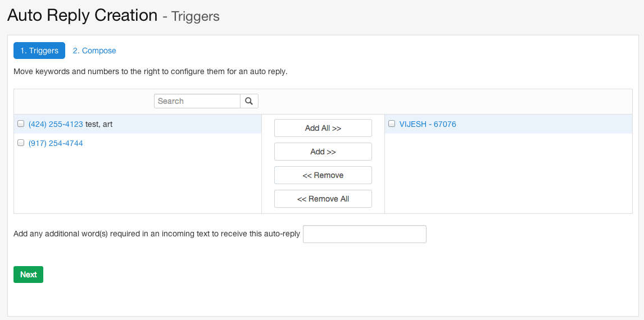The height and width of the screenshot is (320, 644).
Task: Click the empty area below VIJESH entry
Action: point(509,173)
